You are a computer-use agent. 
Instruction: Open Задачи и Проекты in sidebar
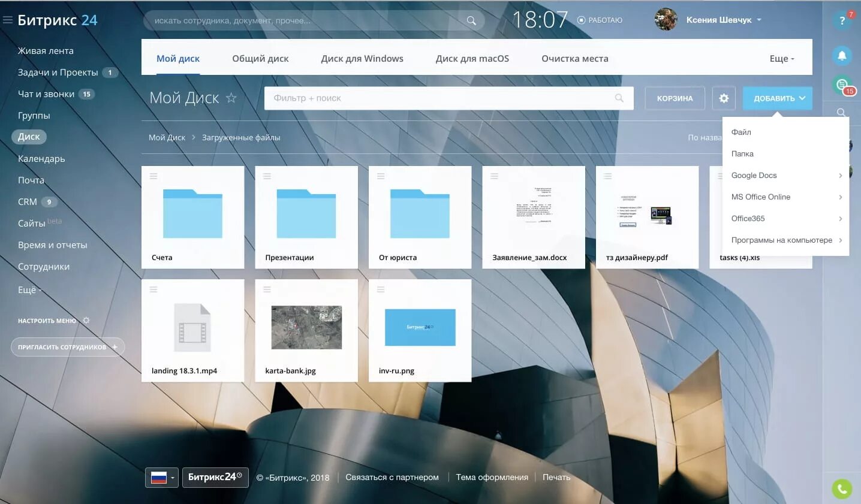coord(58,73)
